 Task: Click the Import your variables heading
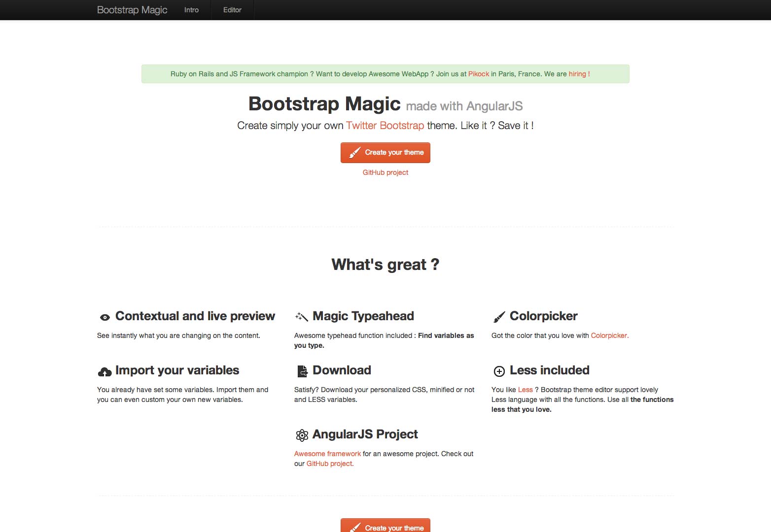click(x=177, y=370)
